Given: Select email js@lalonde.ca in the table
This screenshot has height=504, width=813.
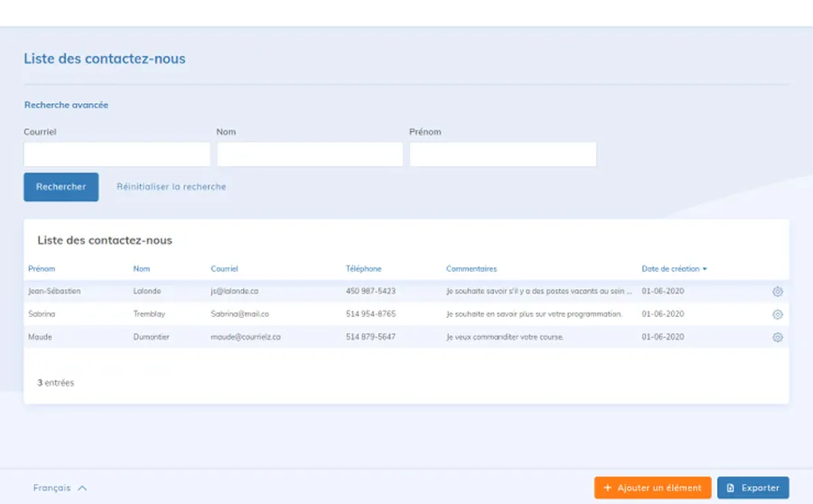Looking at the screenshot, I should [x=235, y=292].
